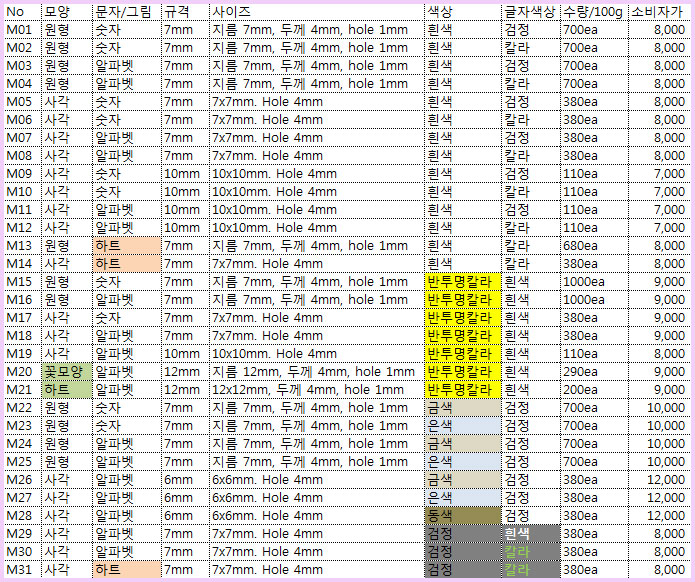Select cell 'M01'
Image resolution: width=695 pixels, height=582 pixels.
23,30
